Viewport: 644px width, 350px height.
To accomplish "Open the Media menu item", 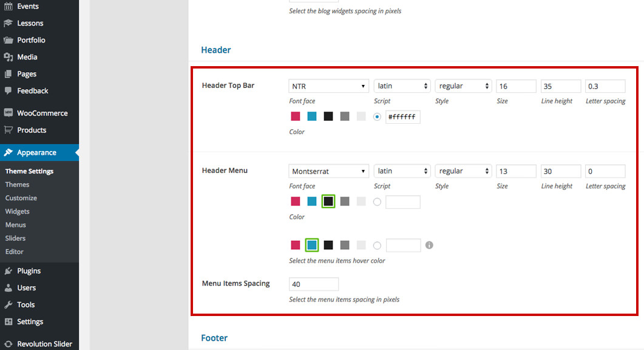I will click(x=27, y=57).
